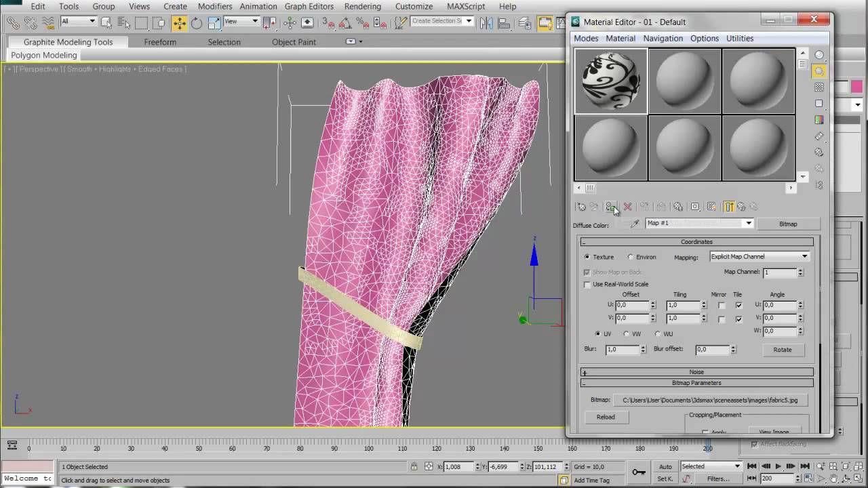The height and width of the screenshot is (488, 868).
Task: Click Go to Parent icon
Action: [x=741, y=207]
